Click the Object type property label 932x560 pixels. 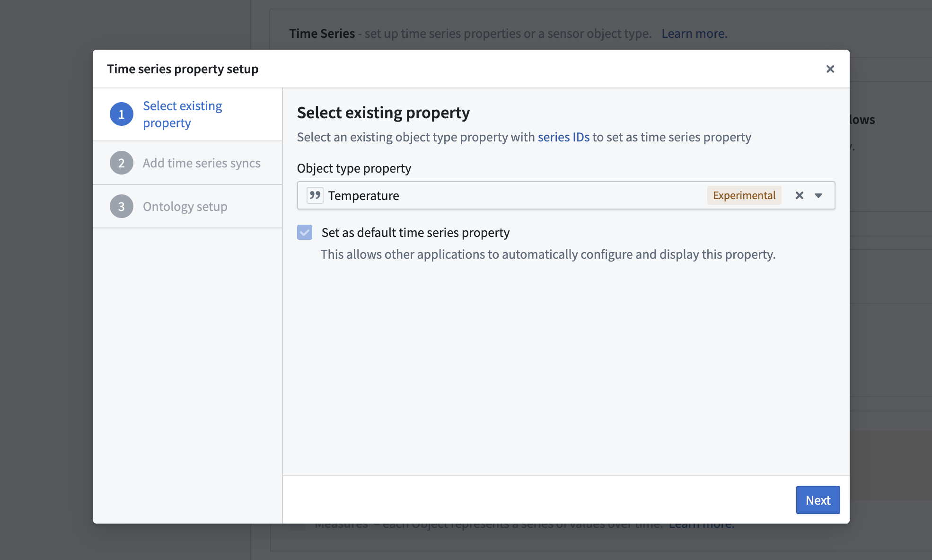pyautogui.click(x=354, y=168)
